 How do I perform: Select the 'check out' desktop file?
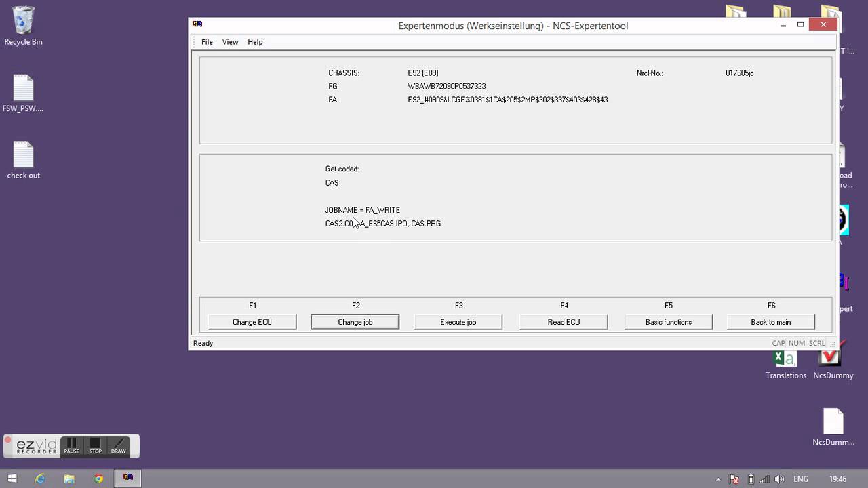(24, 161)
